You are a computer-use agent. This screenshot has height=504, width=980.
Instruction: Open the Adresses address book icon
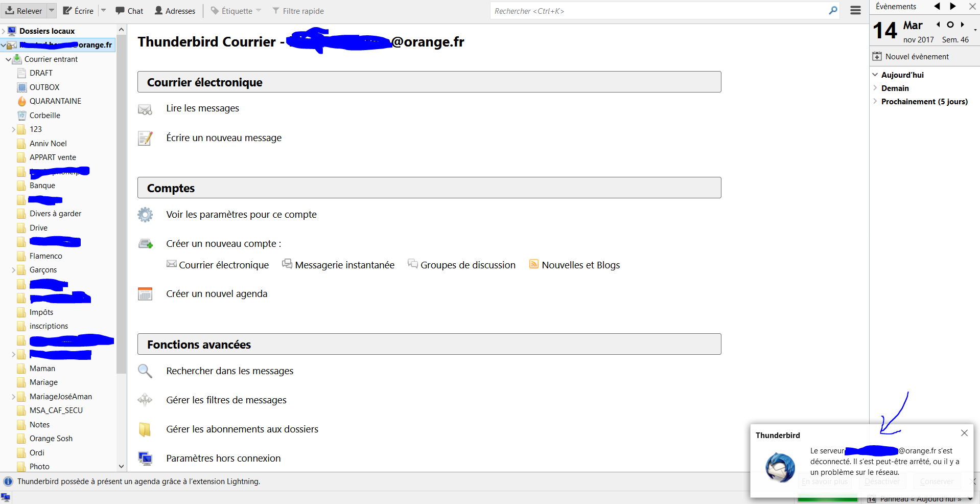click(158, 10)
